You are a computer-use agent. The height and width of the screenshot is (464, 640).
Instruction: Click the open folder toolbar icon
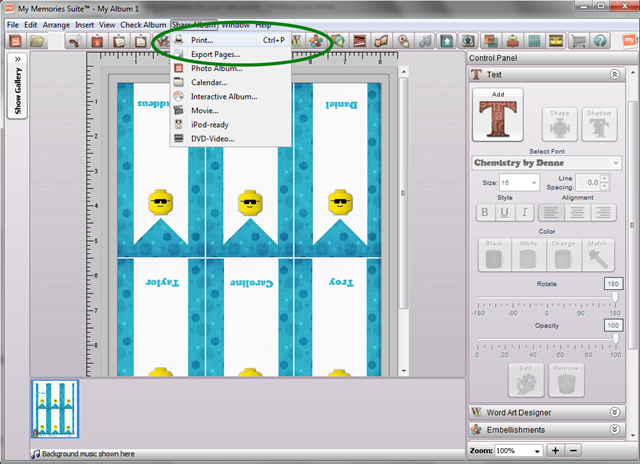point(36,41)
